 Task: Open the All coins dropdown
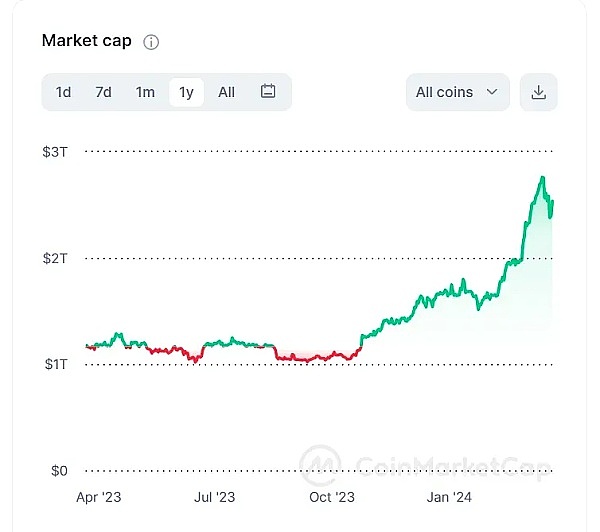click(457, 92)
